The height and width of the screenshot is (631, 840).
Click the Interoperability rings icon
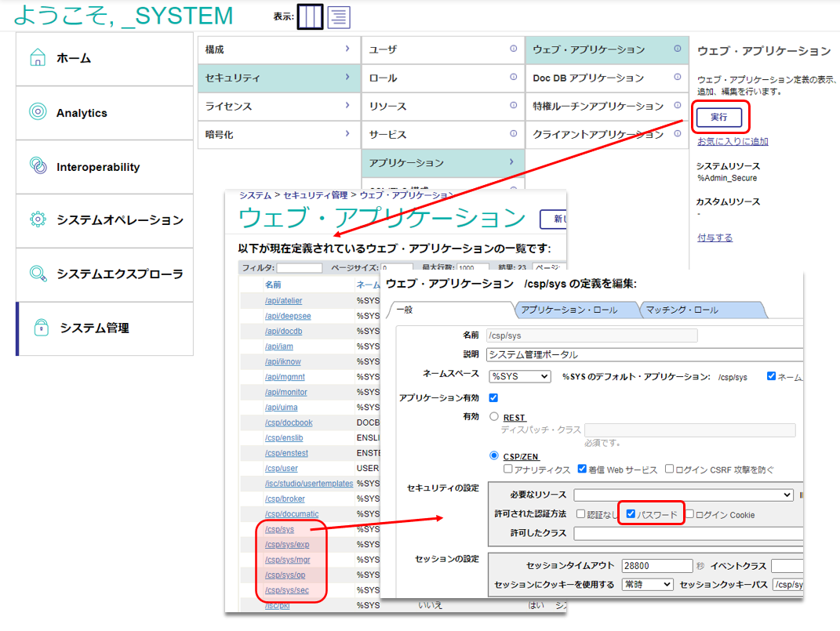38,166
